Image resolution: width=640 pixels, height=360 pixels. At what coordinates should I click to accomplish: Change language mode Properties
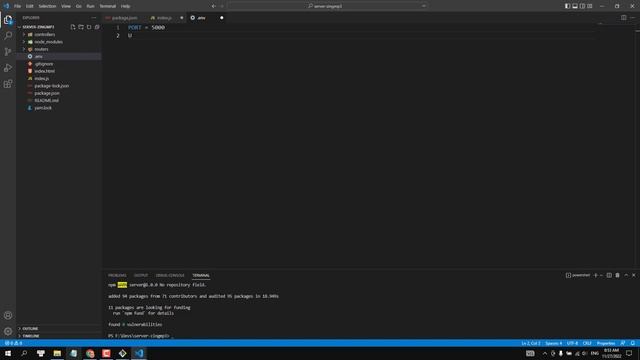(x=606, y=343)
